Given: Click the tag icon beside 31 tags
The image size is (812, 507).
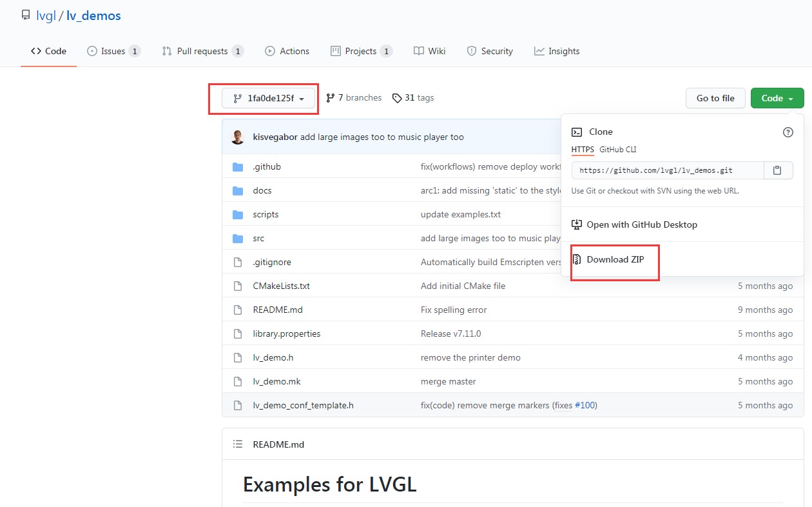Looking at the screenshot, I should tap(397, 97).
